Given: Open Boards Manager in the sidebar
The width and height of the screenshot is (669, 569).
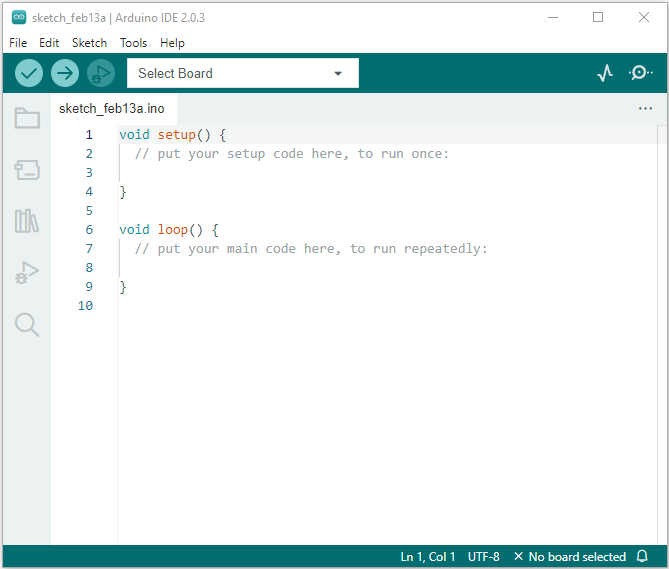Looking at the screenshot, I should (x=27, y=170).
